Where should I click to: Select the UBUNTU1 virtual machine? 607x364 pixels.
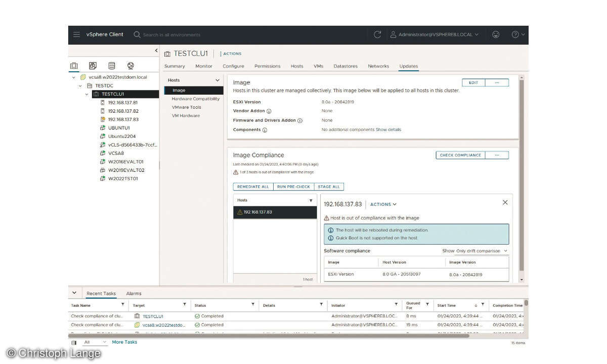point(119,128)
